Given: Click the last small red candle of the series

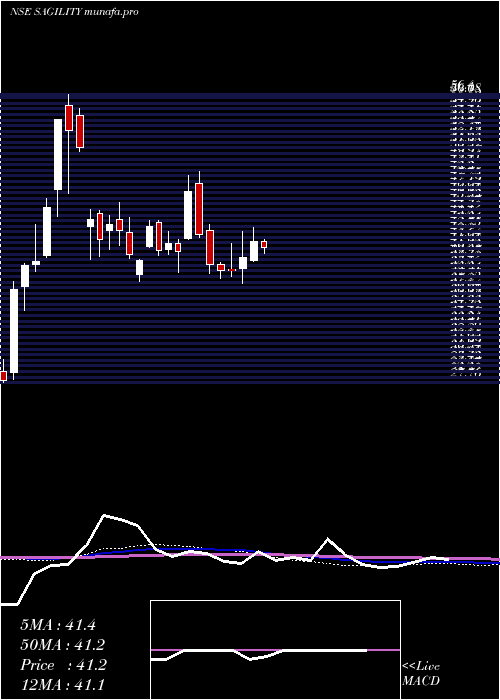Looking at the screenshot, I should pos(264,244).
